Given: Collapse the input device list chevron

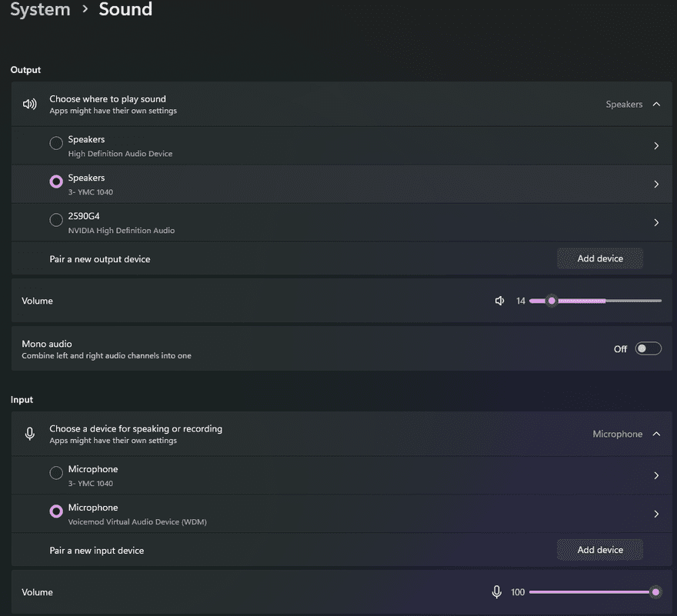Looking at the screenshot, I should [656, 434].
